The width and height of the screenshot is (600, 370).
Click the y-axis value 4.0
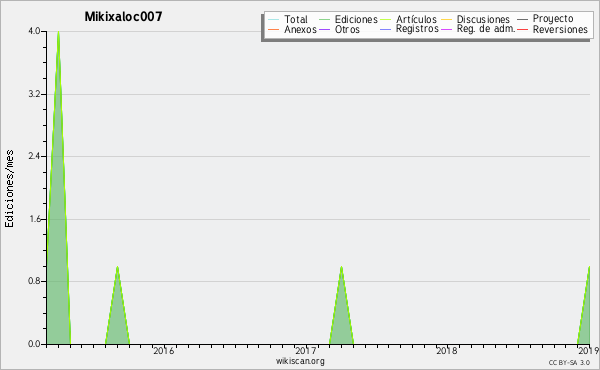click(35, 31)
